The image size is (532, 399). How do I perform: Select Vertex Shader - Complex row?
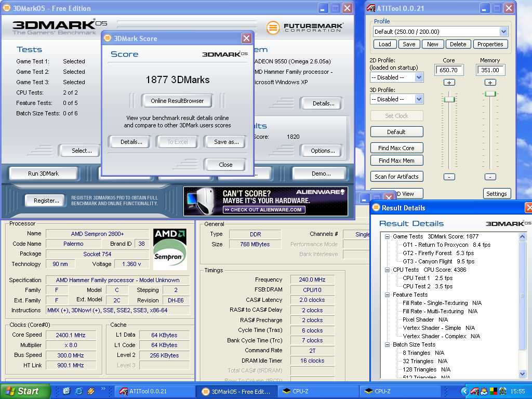point(441,336)
